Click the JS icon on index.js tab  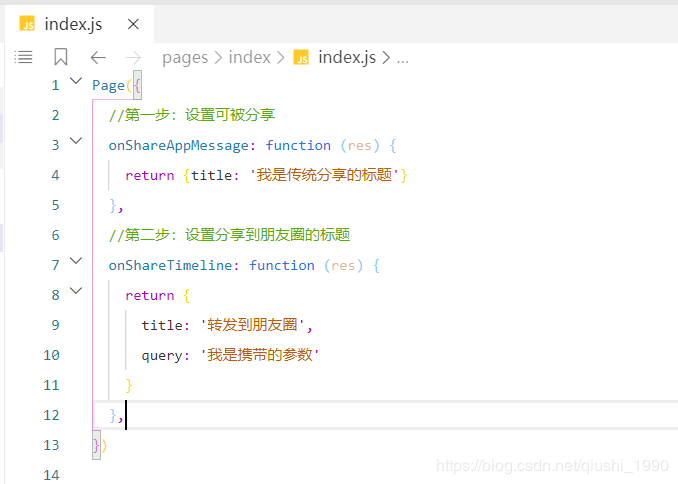[27, 24]
